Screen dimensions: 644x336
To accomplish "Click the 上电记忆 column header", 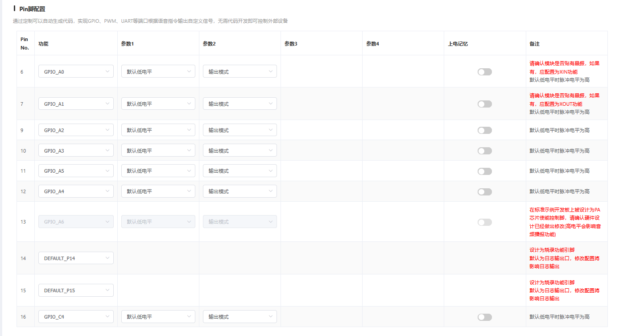I will coord(458,44).
